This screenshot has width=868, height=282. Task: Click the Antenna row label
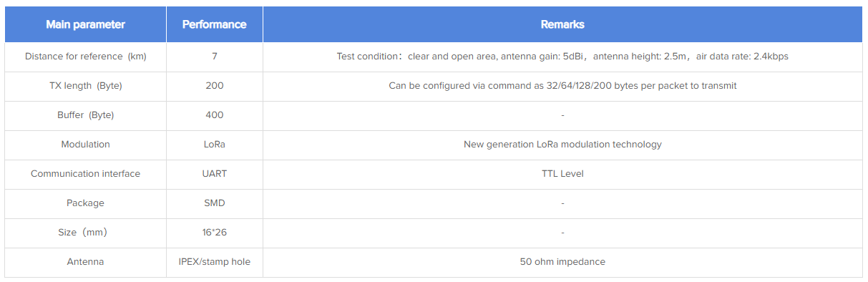(85, 262)
